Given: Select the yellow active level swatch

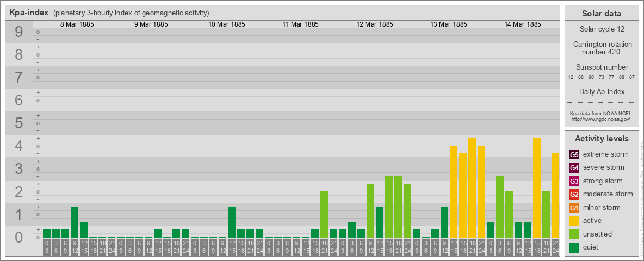Looking at the screenshot, I should (x=574, y=221).
